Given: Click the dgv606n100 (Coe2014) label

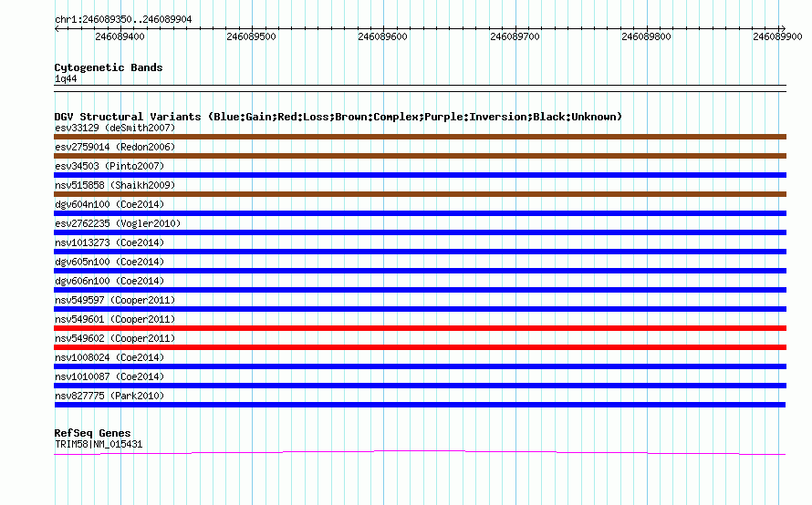Looking at the screenshot, I should (x=109, y=281).
